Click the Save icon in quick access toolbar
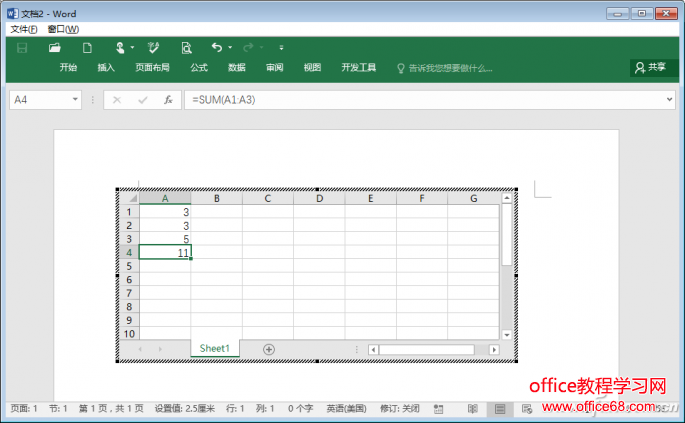Viewport: 685px width, 423px height. [x=22, y=48]
